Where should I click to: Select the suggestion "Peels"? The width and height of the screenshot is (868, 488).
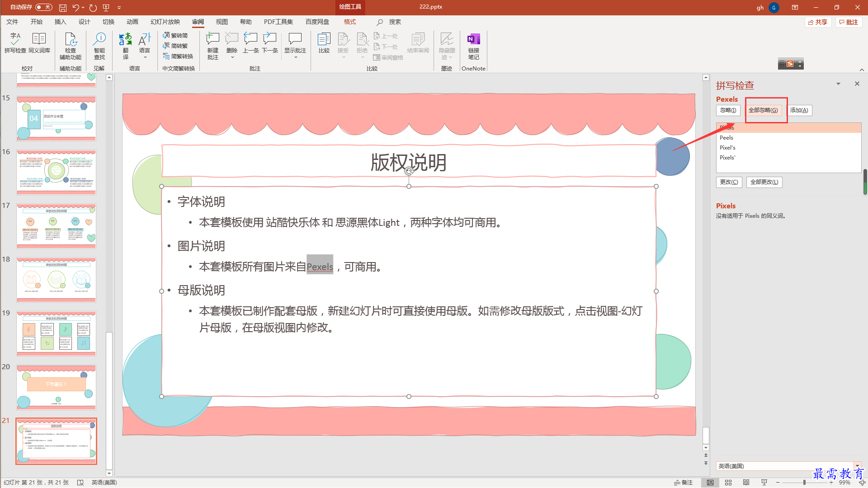click(788, 138)
